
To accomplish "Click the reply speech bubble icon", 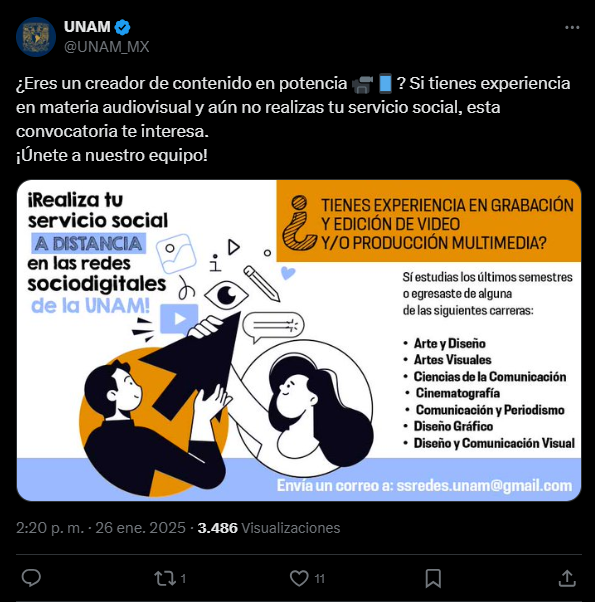I will click(31, 578).
